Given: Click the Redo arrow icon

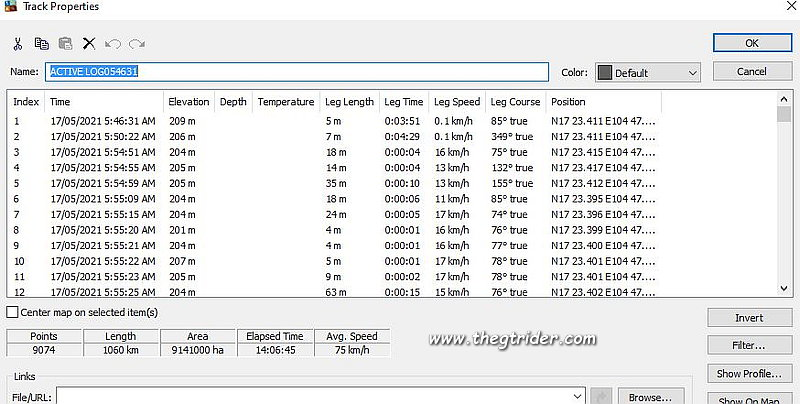Looking at the screenshot, I should [x=137, y=44].
